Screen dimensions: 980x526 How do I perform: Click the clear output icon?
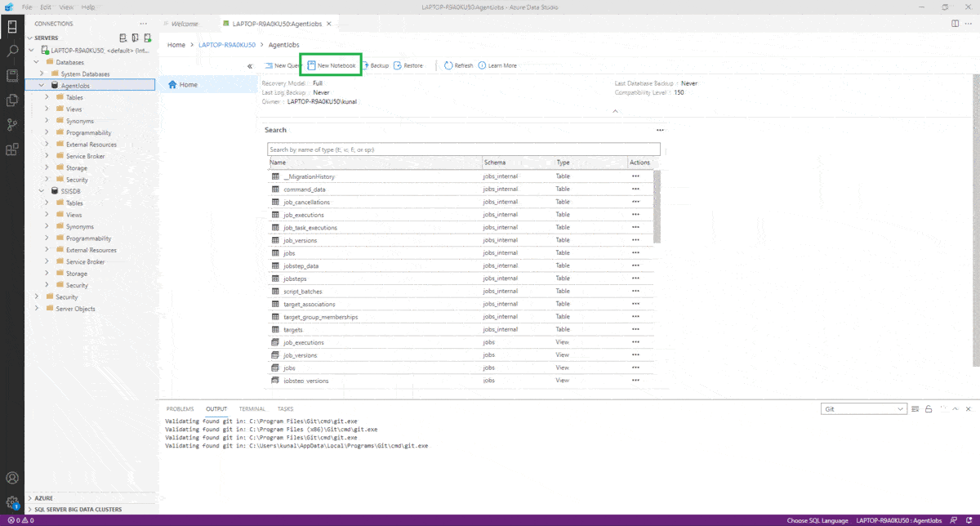pos(915,408)
